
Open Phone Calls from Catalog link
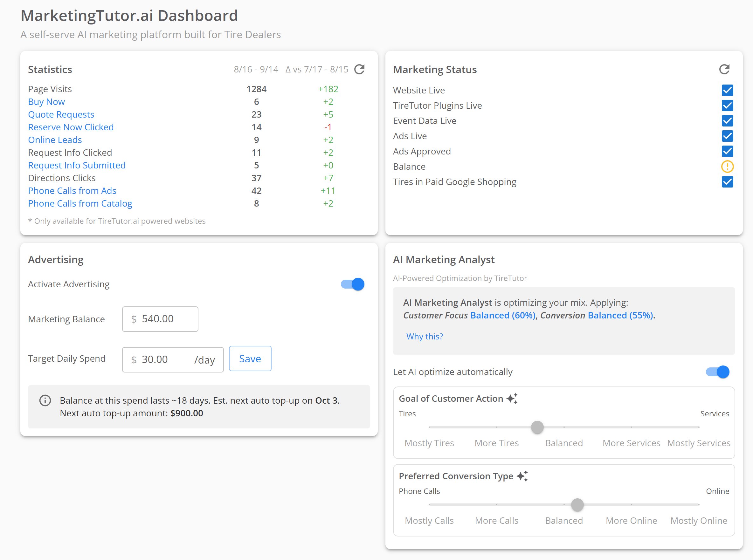click(80, 203)
